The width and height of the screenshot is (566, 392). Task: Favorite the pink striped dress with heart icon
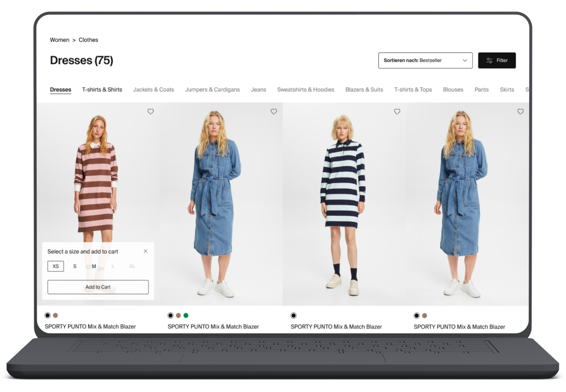(x=151, y=112)
